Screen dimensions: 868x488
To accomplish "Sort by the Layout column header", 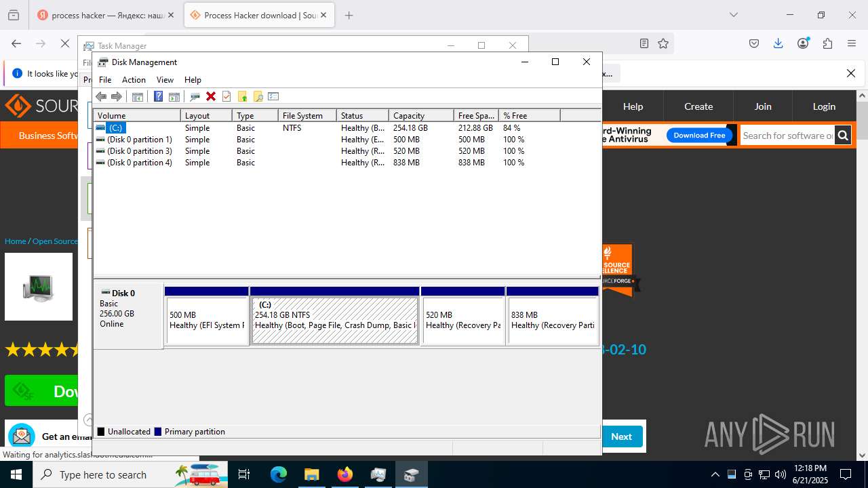I will [206, 115].
